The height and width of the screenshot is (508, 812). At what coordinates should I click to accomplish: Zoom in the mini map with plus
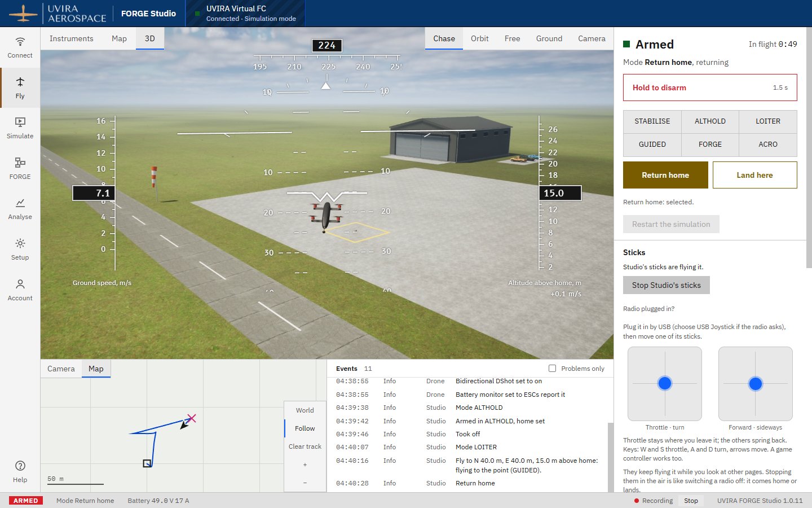tap(305, 465)
